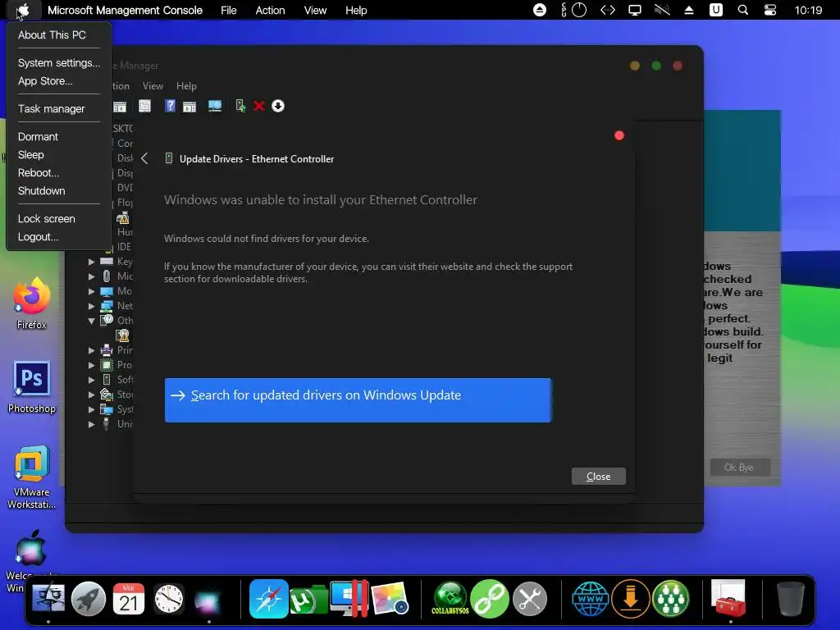Open the VMware Workstation desktop shortcut
The width and height of the screenshot is (840, 630).
coord(32,477)
